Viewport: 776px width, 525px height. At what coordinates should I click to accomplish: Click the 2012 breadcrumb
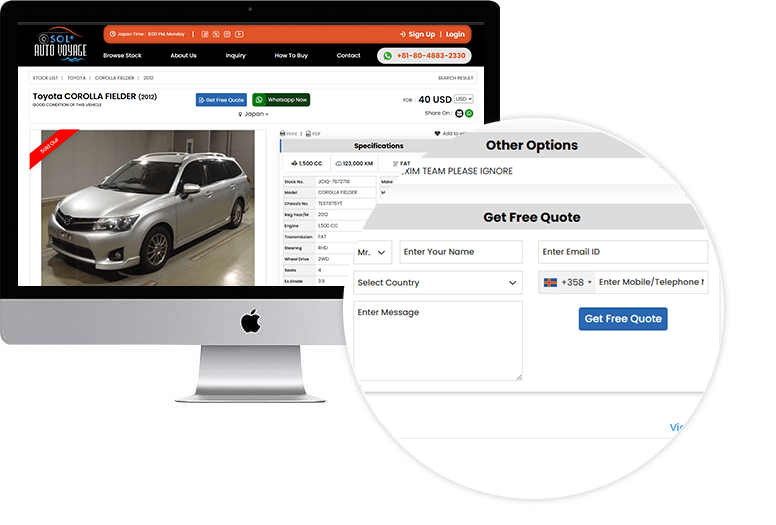click(x=148, y=78)
